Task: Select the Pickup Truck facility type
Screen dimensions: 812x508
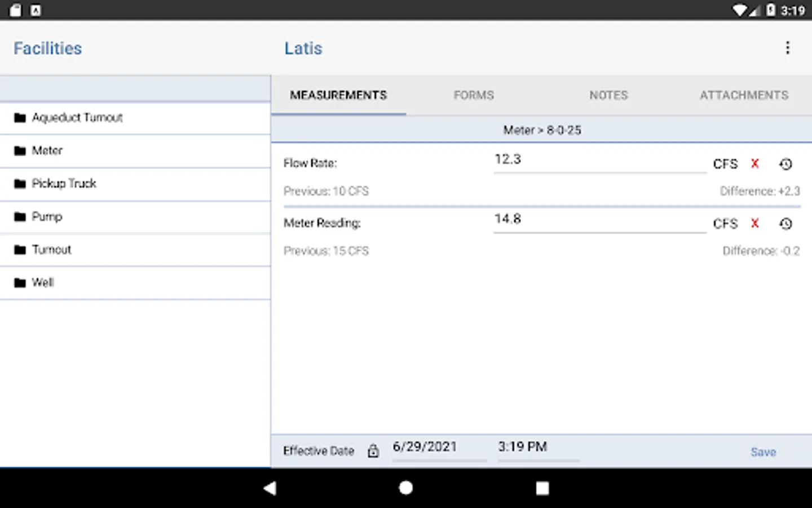Action: [135, 184]
